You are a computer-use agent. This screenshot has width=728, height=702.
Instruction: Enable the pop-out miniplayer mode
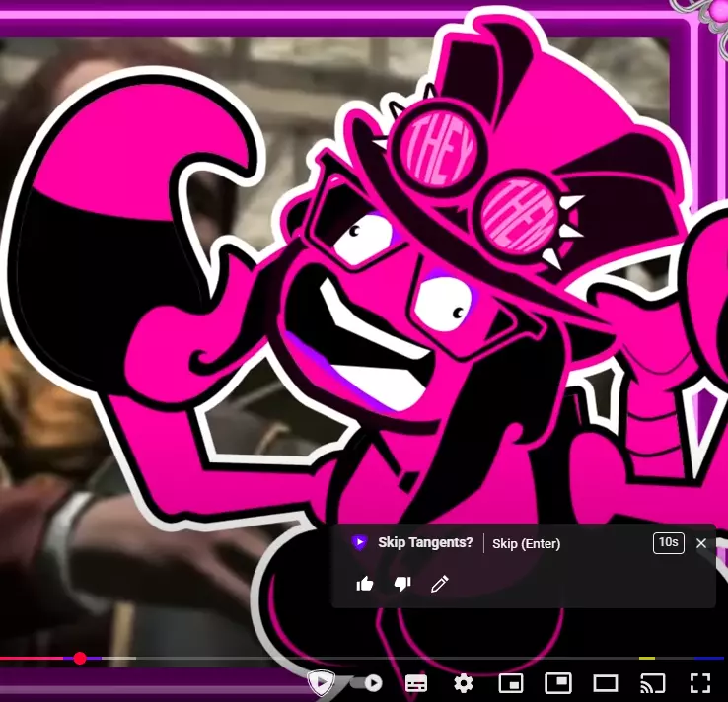pyautogui.click(x=558, y=683)
